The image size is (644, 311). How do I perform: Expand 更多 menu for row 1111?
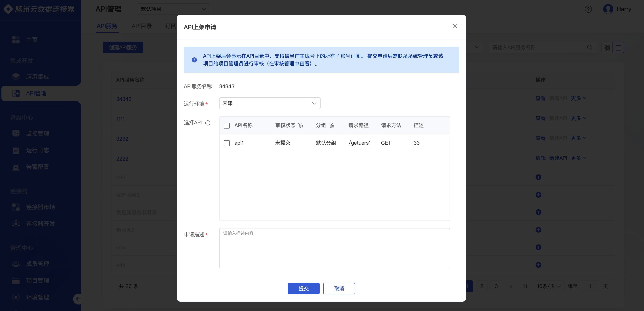coord(578,118)
